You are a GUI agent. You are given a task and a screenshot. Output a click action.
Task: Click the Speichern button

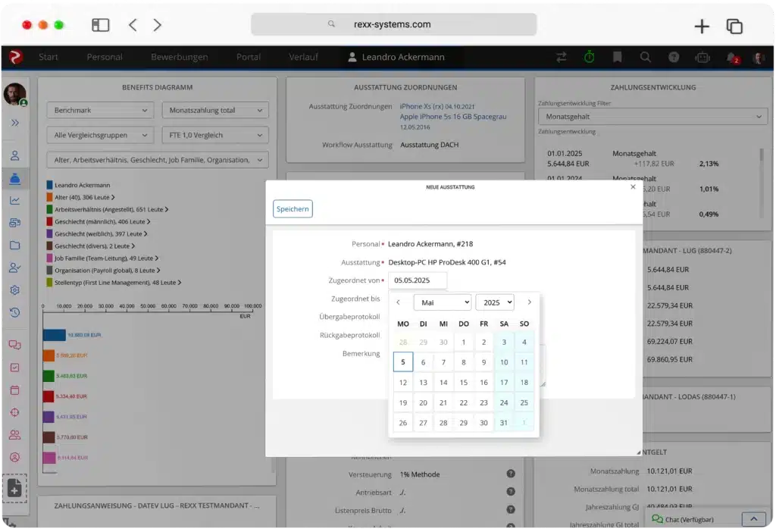click(x=293, y=209)
